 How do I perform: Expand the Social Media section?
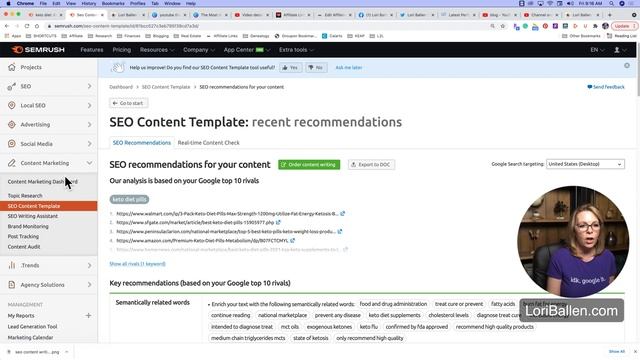coord(89,144)
